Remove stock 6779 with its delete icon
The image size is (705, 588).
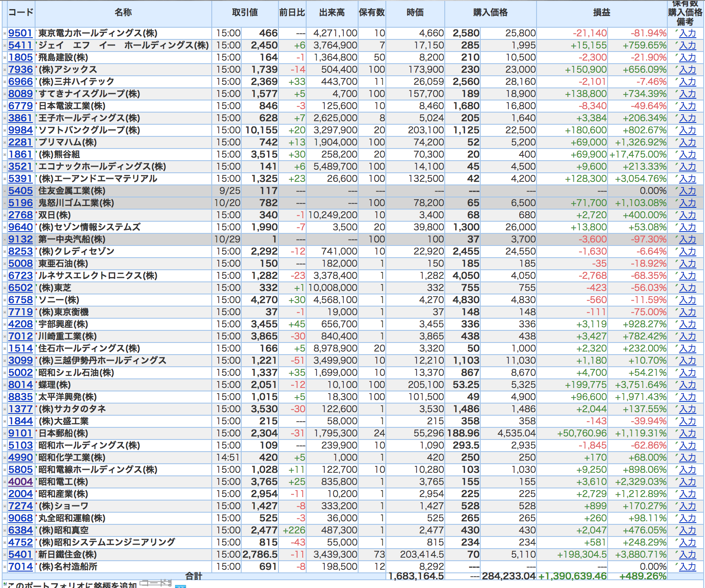click(x=5, y=106)
